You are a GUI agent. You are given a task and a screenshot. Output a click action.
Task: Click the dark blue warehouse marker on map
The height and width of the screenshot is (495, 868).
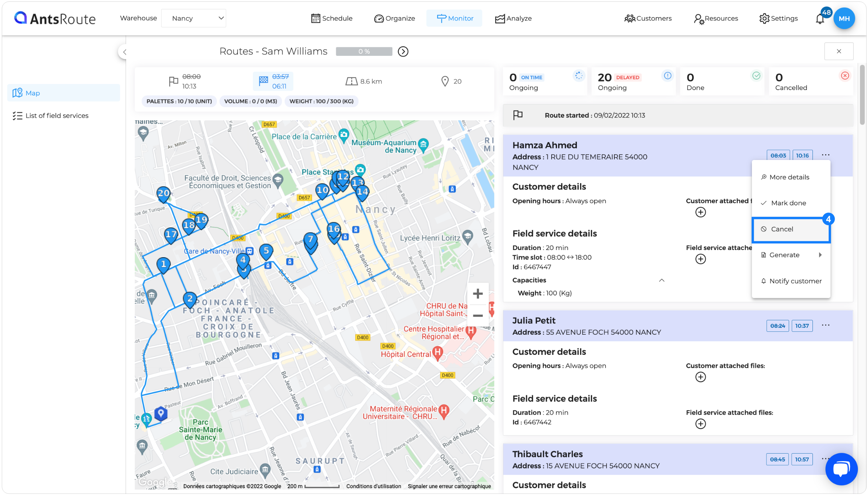pos(161,414)
